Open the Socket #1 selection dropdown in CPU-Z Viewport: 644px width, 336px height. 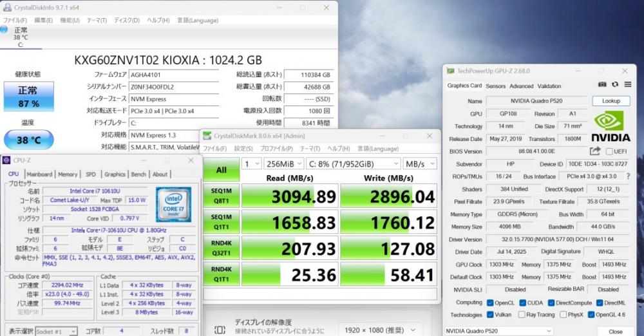[x=56, y=331]
